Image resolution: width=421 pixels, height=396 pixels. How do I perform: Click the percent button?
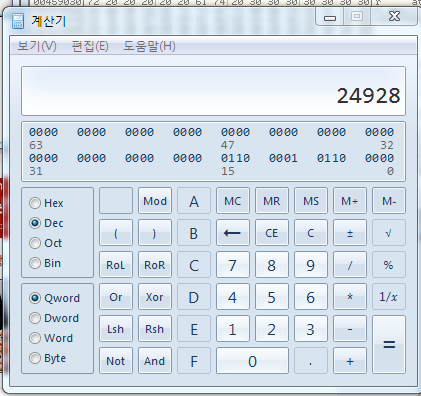[389, 265]
